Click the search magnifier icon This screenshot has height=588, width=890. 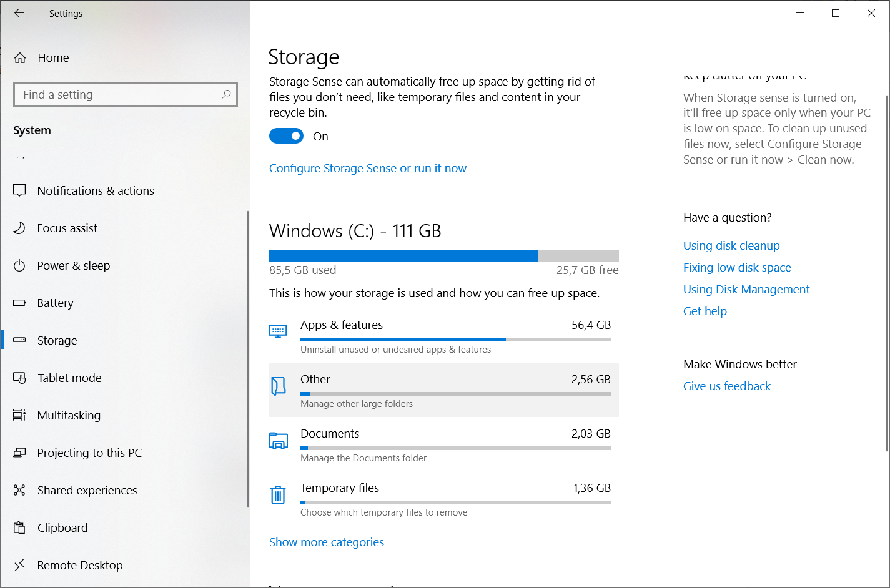226,94
